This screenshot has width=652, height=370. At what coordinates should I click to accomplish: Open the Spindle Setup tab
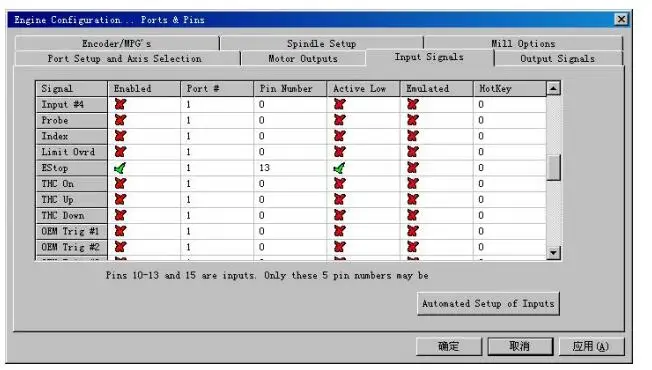pos(321,44)
